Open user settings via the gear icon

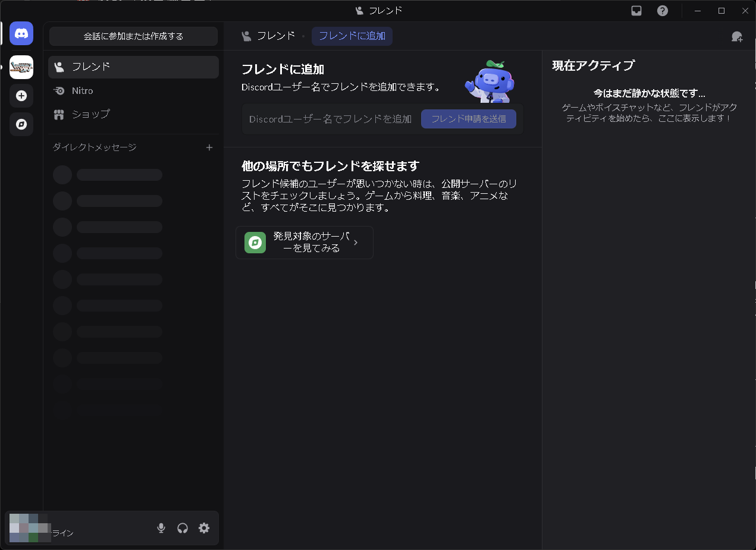pos(204,527)
